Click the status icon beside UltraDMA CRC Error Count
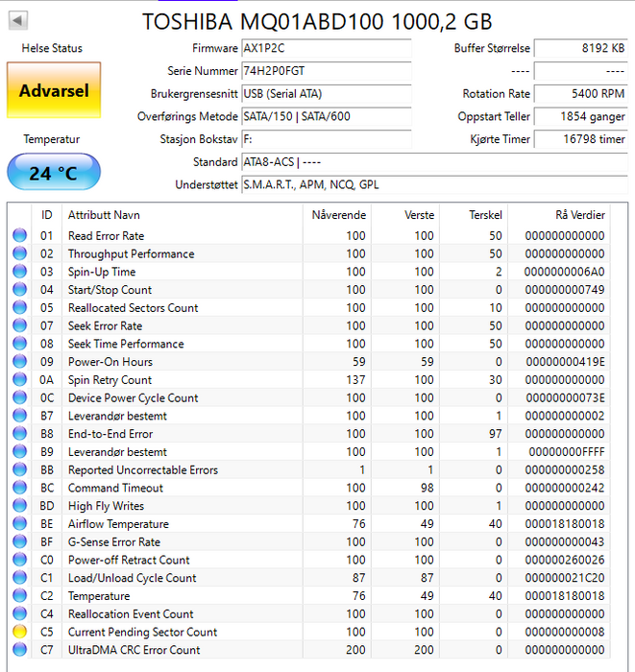This screenshot has height=672, width=635. (x=19, y=651)
